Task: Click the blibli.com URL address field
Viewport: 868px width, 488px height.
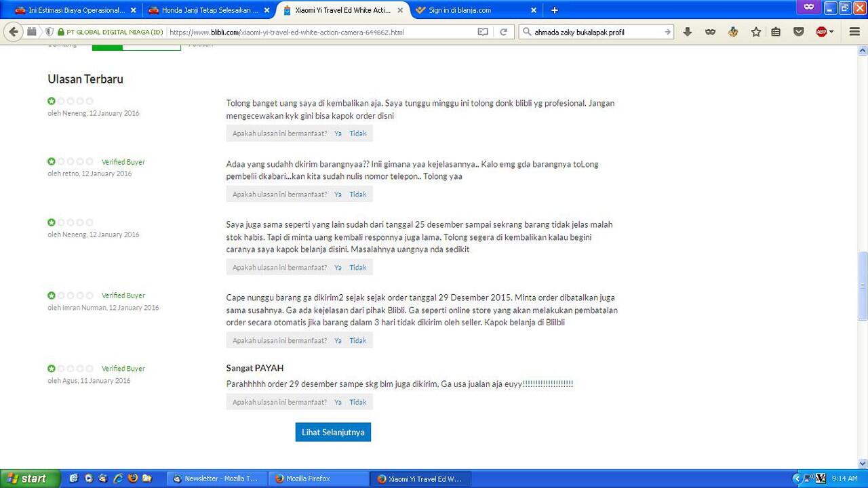Action: (x=319, y=32)
